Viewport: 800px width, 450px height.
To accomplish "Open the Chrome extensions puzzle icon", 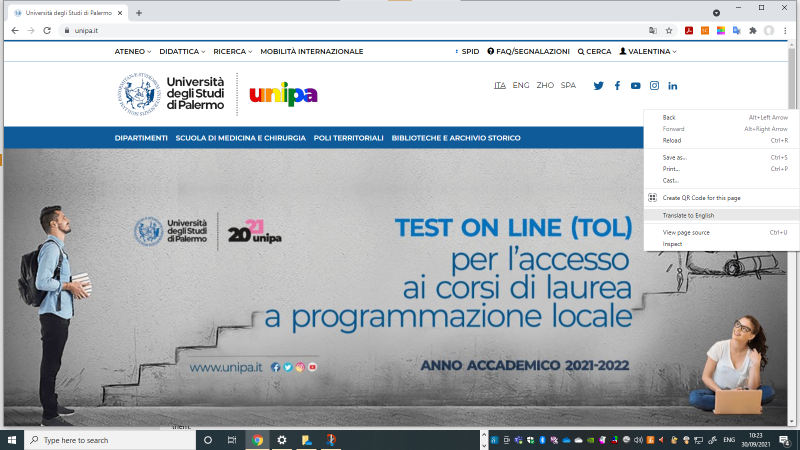I will [753, 30].
